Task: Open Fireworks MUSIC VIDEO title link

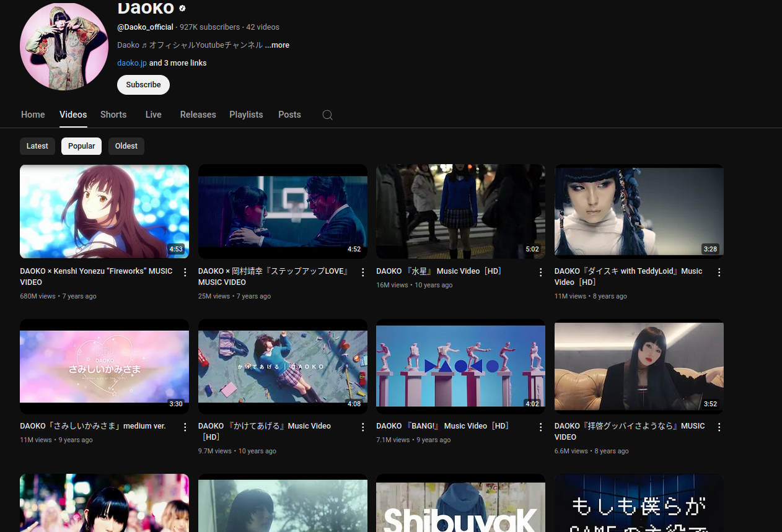Action: 96,277
